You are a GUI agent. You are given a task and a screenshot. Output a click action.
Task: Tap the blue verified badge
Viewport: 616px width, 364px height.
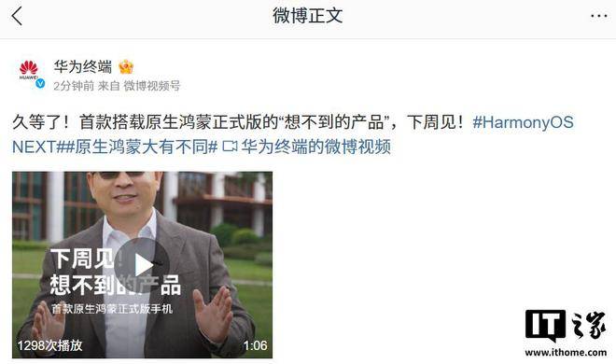tap(40, 84)
